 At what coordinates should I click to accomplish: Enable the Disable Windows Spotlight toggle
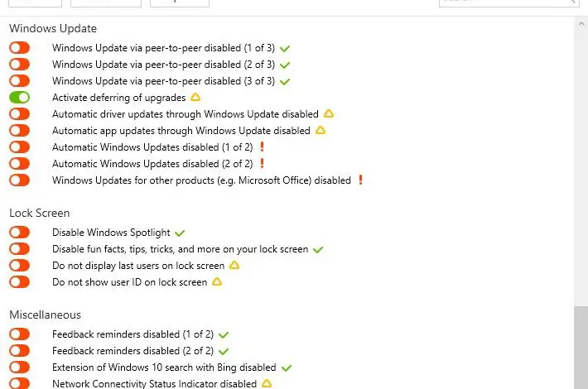[x=19, y=233]
